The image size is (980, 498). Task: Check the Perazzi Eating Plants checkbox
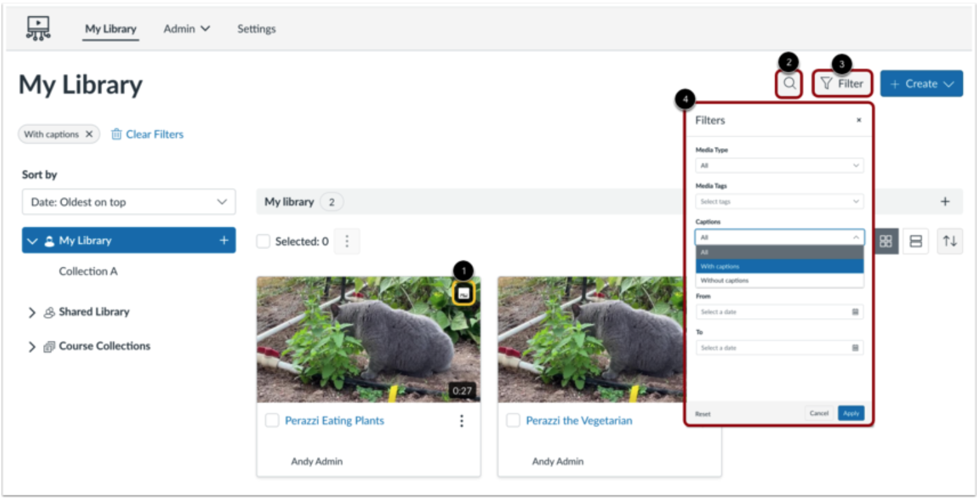272,421
